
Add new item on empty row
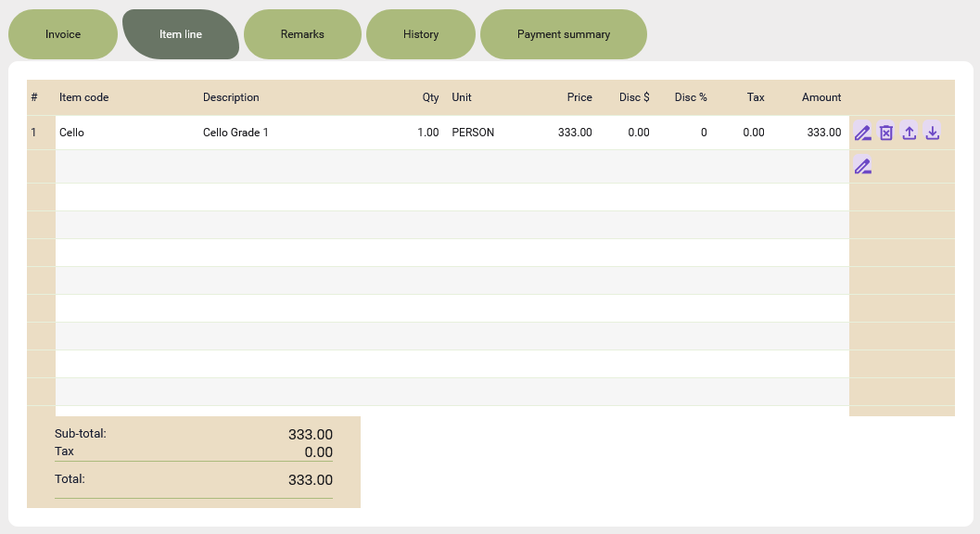862,166
